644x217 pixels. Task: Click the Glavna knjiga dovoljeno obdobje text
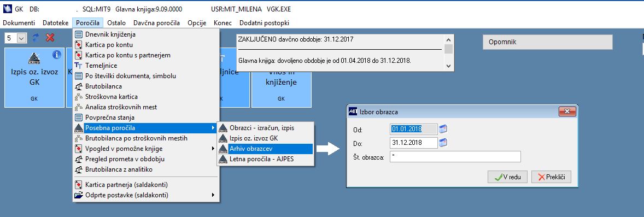tap(325, 61)
